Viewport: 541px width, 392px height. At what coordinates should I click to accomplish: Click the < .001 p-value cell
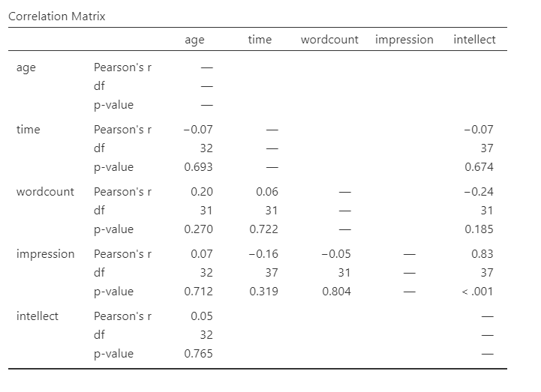pos(477,292)
